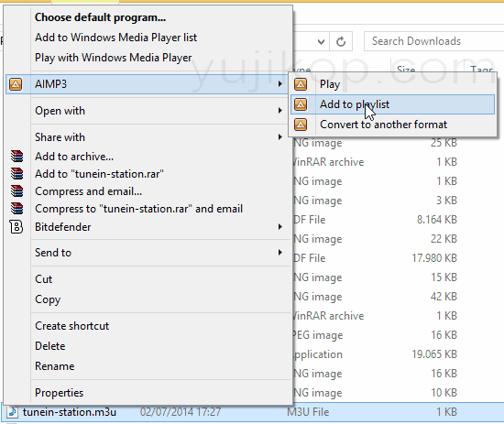The width and height of the screenshot is (504, 424).
Task: Click the WinRAR icon next to Compress and email...
Action: (16, 190)
